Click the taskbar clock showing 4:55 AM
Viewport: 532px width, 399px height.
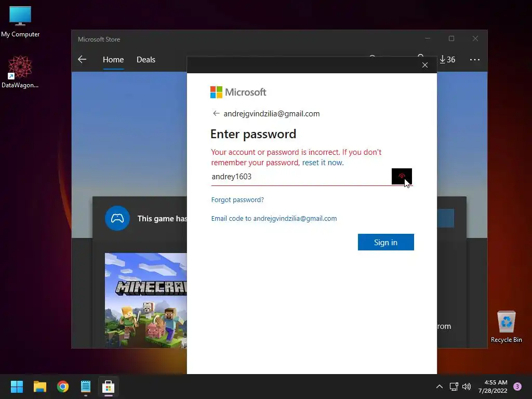[493, 387]
